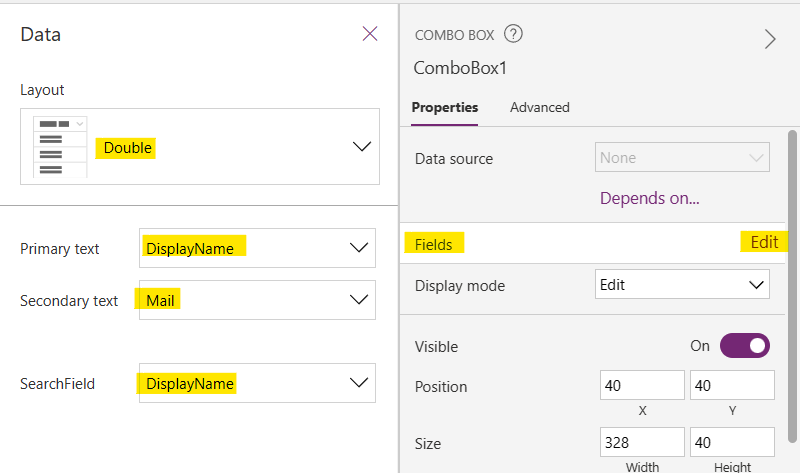Open the Data source dropdown
This screenshot has height=473, width=800.
tap(682, 158)
